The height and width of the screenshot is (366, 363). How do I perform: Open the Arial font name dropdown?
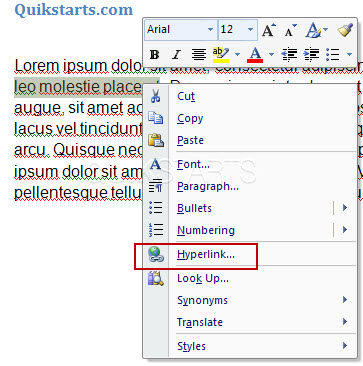[x=210, y=30]
